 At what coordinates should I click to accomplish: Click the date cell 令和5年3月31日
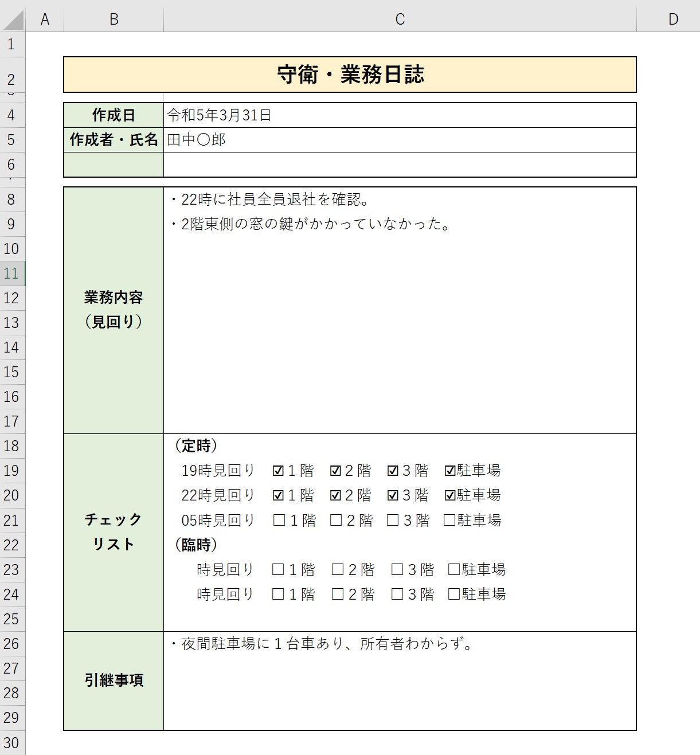[x=400, y=115]
